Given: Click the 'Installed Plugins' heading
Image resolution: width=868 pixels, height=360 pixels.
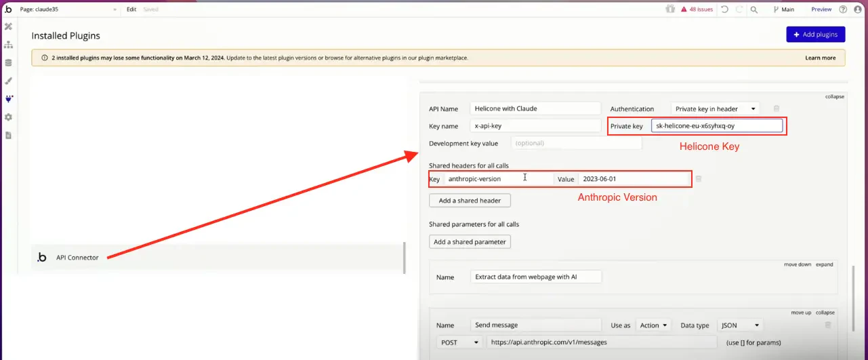Looking at the screenshot, I should click(66, 35).
